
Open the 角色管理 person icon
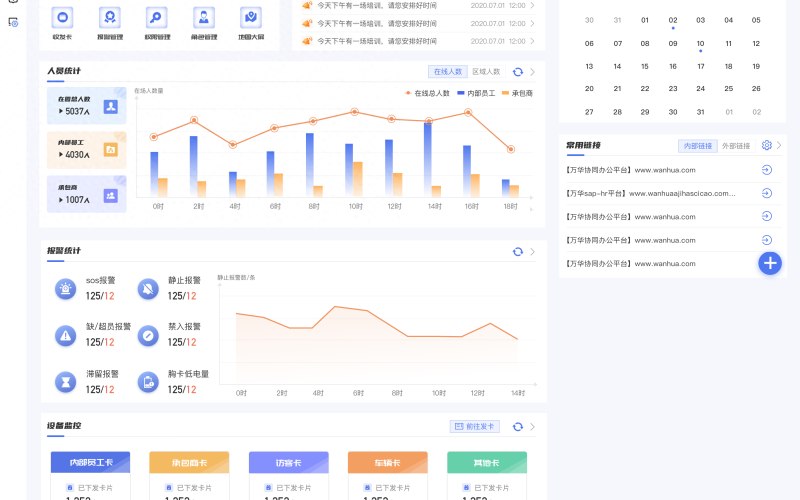[x=204, y=17]
